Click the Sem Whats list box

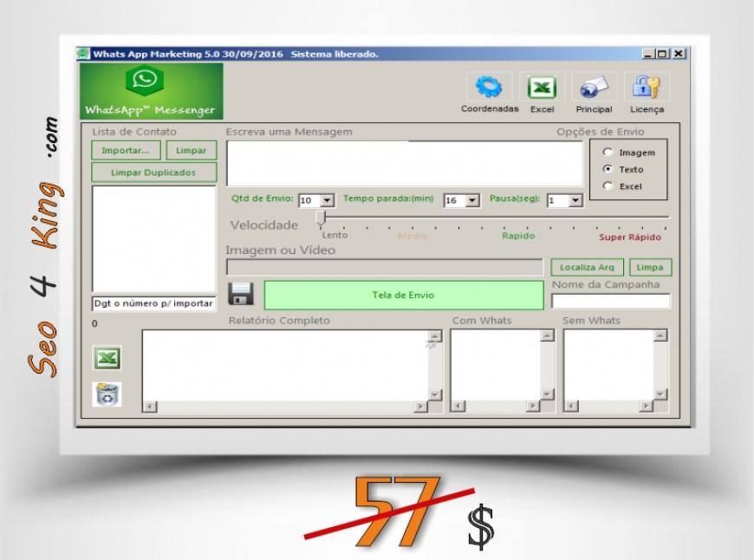608,365
